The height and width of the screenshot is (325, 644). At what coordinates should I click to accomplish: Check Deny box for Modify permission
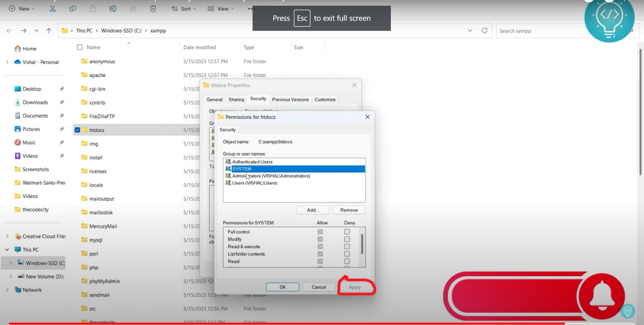(347, 239)
